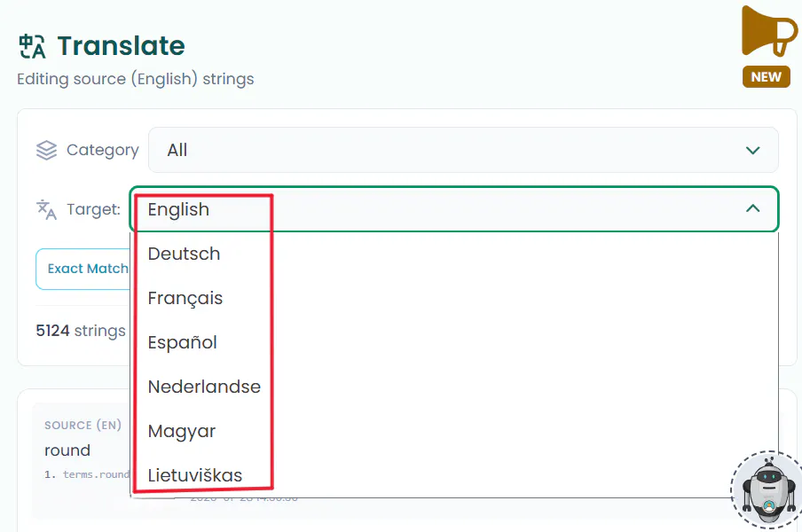
Task: Select the source string 'round'
Action: (x=67, y=450)
